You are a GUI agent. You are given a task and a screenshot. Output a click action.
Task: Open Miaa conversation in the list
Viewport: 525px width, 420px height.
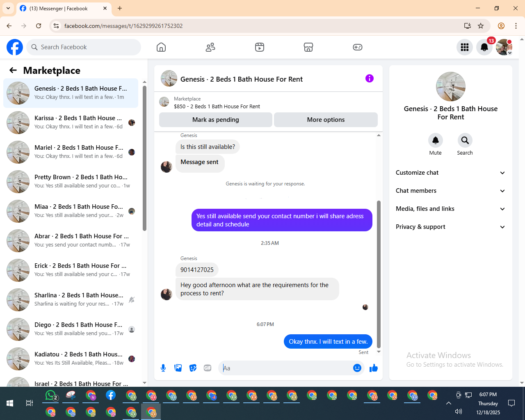coord(71,211)
